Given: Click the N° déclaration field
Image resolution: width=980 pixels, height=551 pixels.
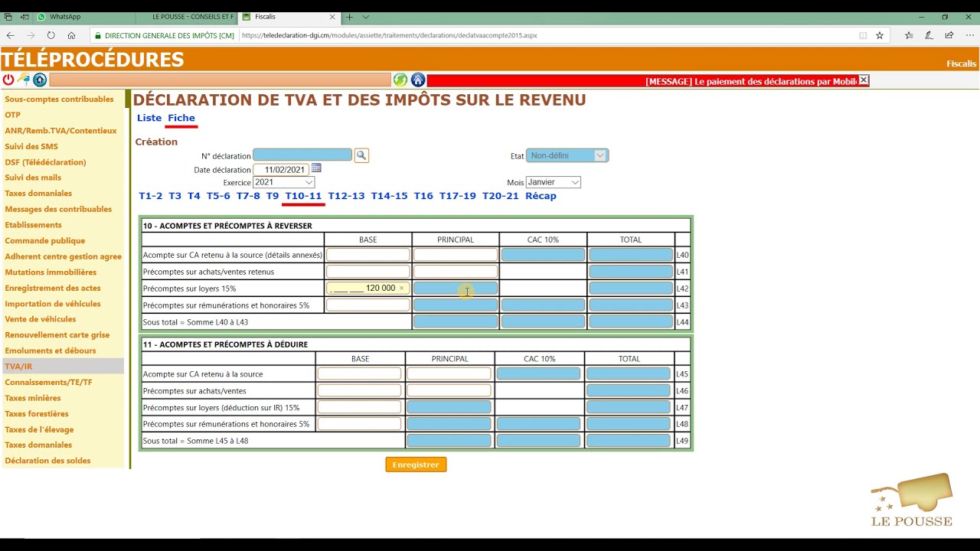Looking at the screenshot, I should coord(302,155).
